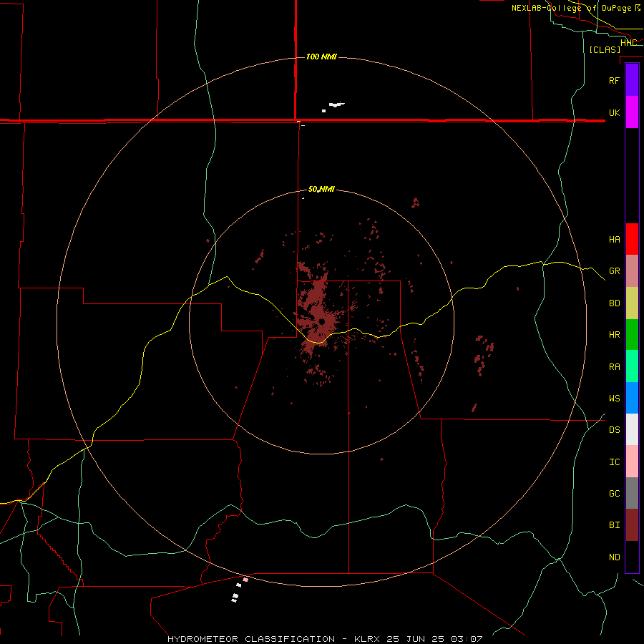Viewport: 644px width, 644px height.
Task: Click the DS label in the legend
Action: tap(614, 430)
